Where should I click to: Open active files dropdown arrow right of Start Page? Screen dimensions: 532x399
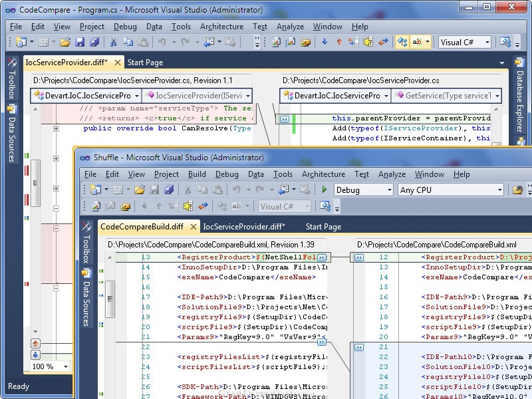[x=502, y=63]
